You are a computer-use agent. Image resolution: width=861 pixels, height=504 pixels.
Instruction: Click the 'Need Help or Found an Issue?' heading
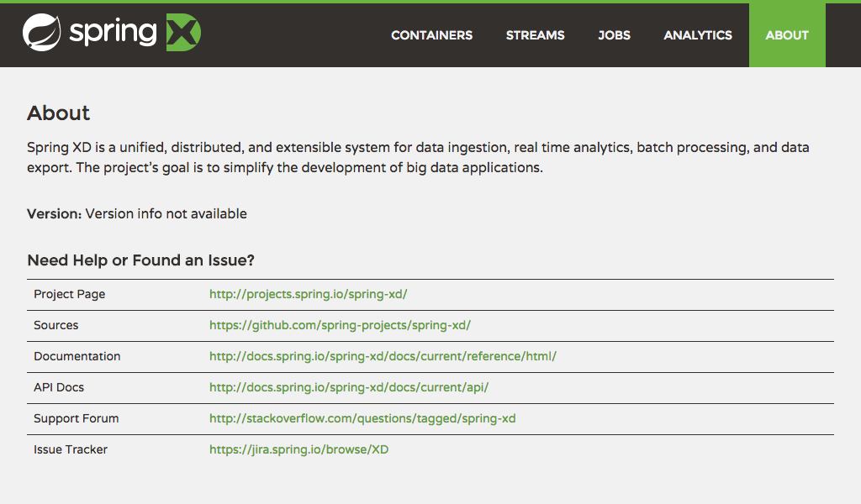[140, 260]
